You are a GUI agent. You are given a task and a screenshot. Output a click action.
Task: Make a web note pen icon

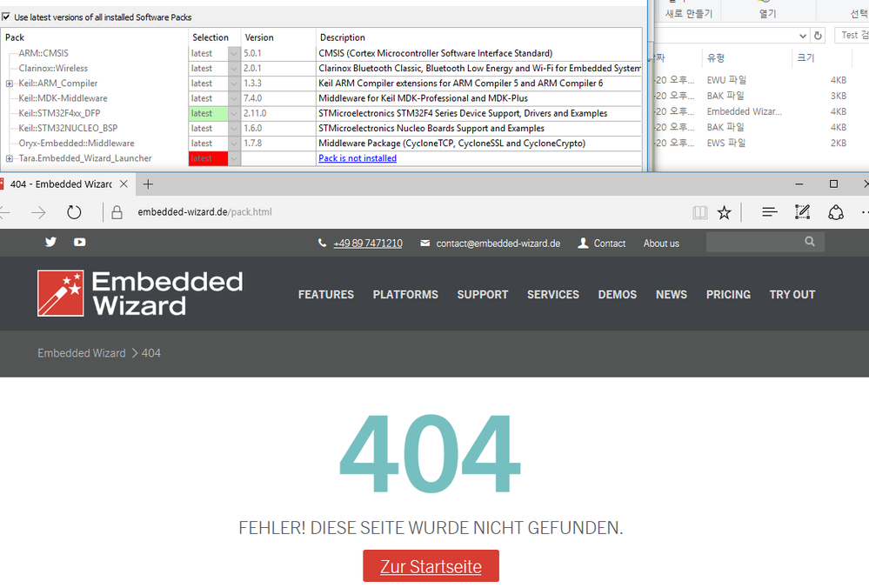coord(803,211)
